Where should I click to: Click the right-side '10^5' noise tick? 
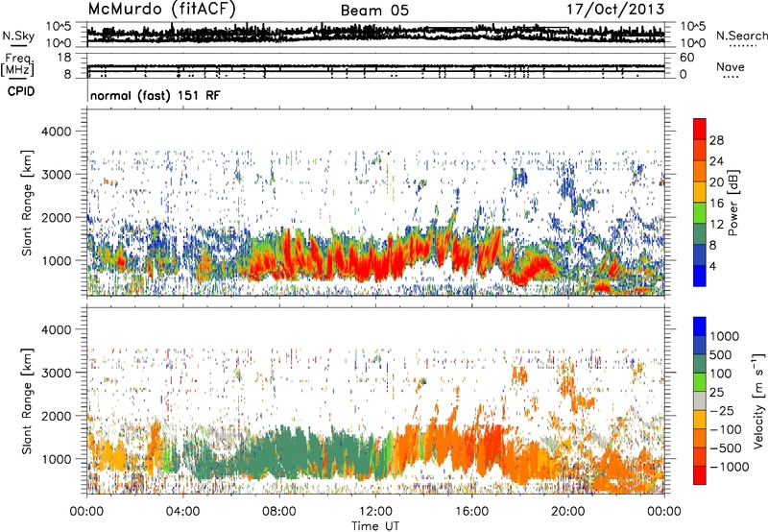[x=692, y=27]
